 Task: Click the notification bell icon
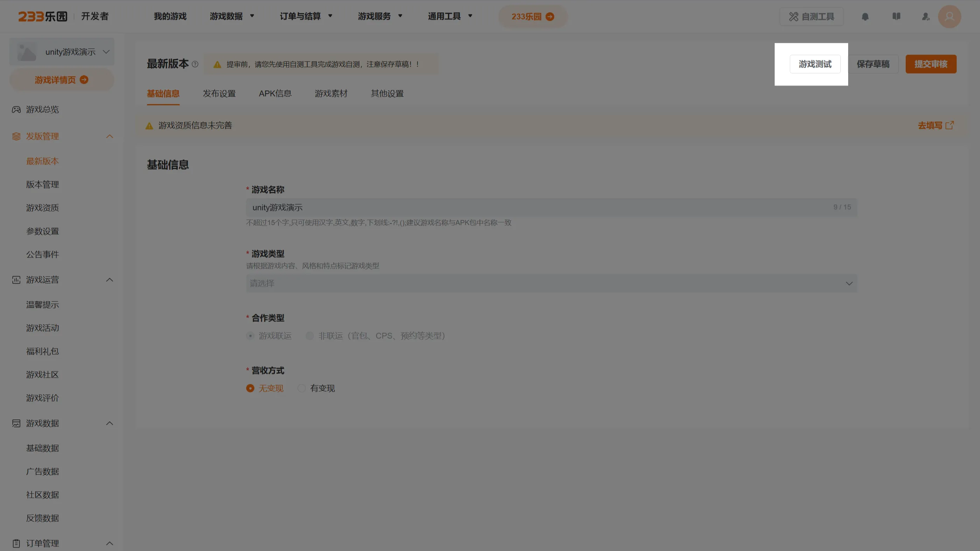pyautogui.click(x=865, y=17)
